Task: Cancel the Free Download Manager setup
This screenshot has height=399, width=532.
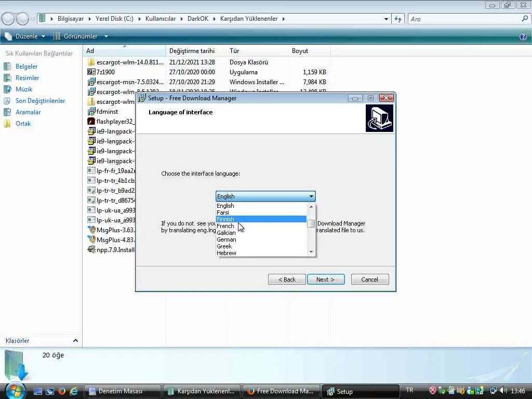Action: click(370, 279)
